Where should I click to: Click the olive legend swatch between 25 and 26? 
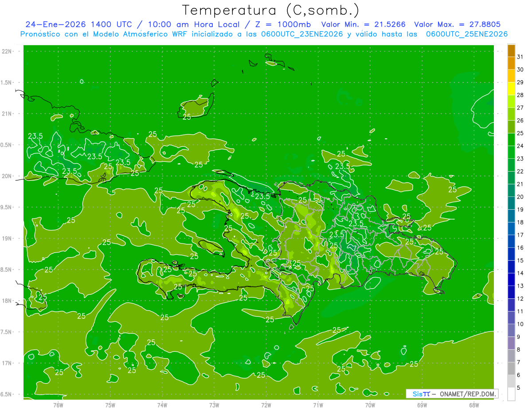511,127
